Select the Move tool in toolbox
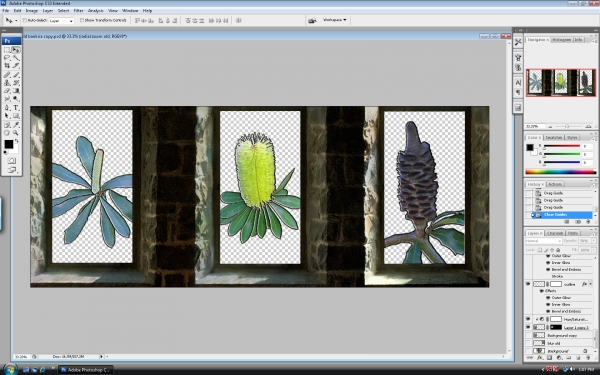600x375 pixels. coord(16,50)
